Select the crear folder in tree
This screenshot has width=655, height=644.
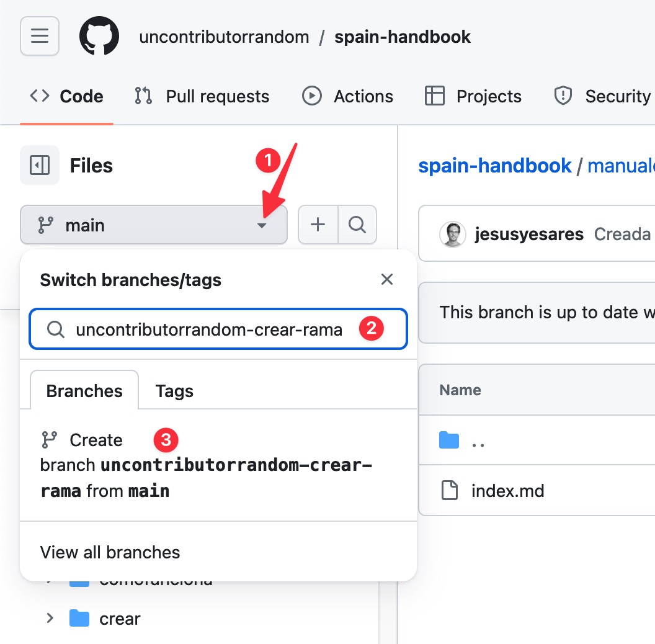click(x=120, y=619)
